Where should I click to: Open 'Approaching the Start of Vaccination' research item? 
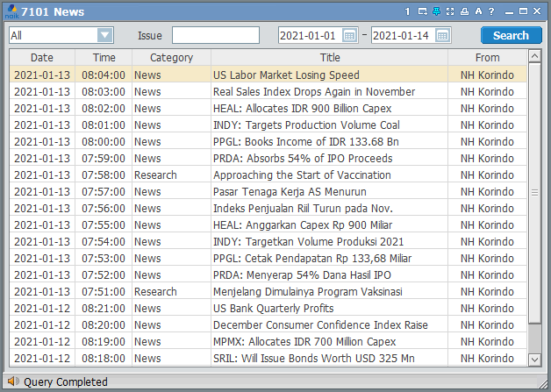tap(302, 175)
